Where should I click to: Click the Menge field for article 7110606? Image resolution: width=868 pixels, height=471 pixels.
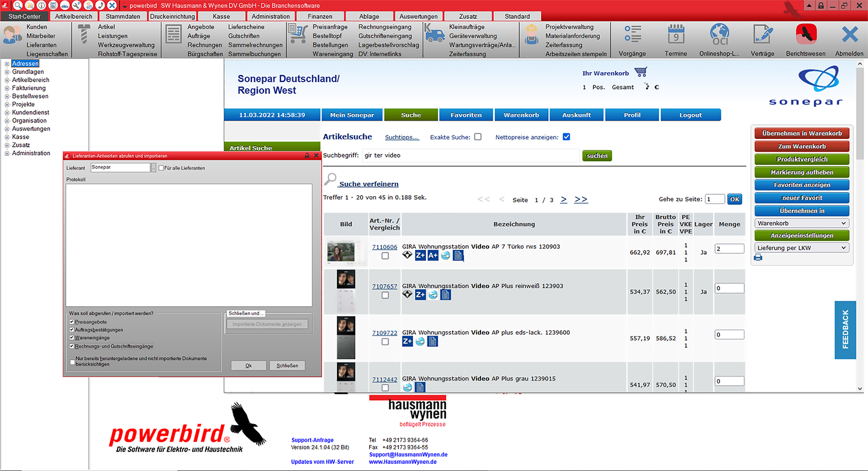coord(729,249)
